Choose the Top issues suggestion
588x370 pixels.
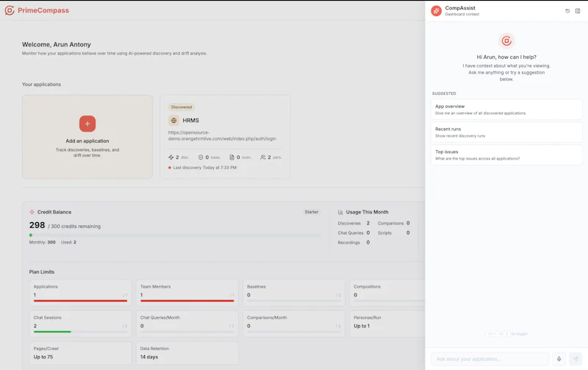point(506,155)
